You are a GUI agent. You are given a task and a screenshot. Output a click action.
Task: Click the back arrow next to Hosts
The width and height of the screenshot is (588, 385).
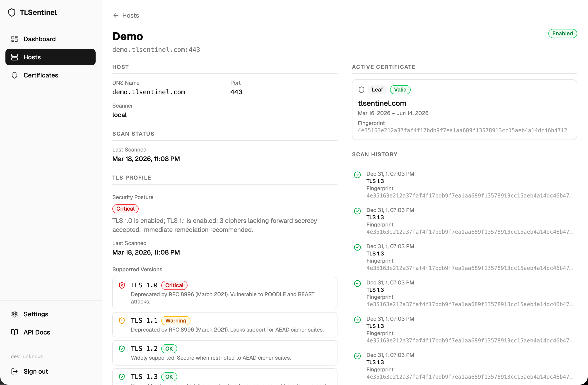pos(116,16)
